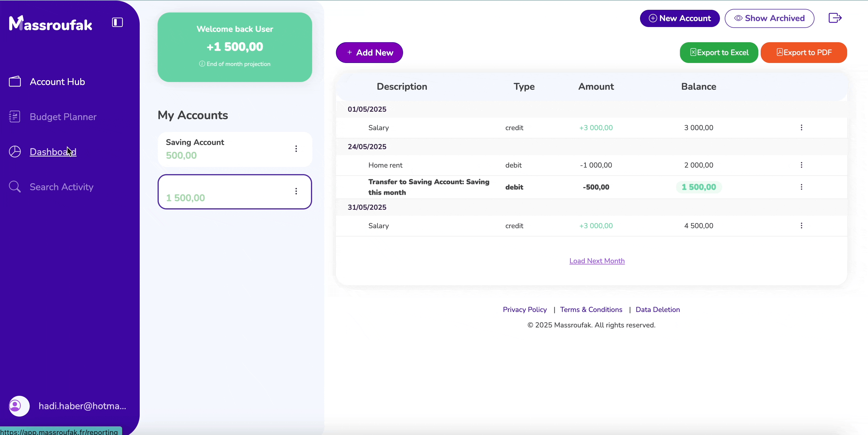This screenshot has width=868, height=435.
Task: Click the Massroufak logo
Action: (51, 23)
